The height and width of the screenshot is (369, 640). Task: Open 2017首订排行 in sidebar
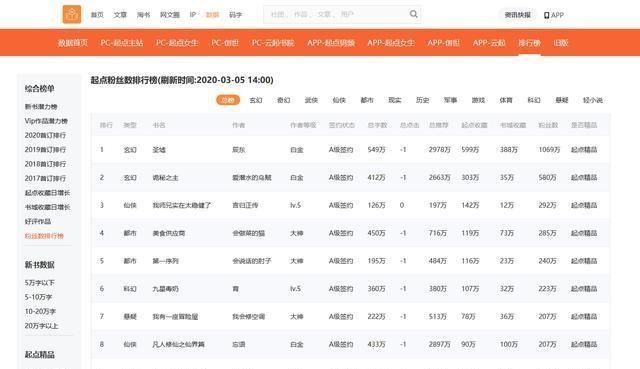coord(45,178)
